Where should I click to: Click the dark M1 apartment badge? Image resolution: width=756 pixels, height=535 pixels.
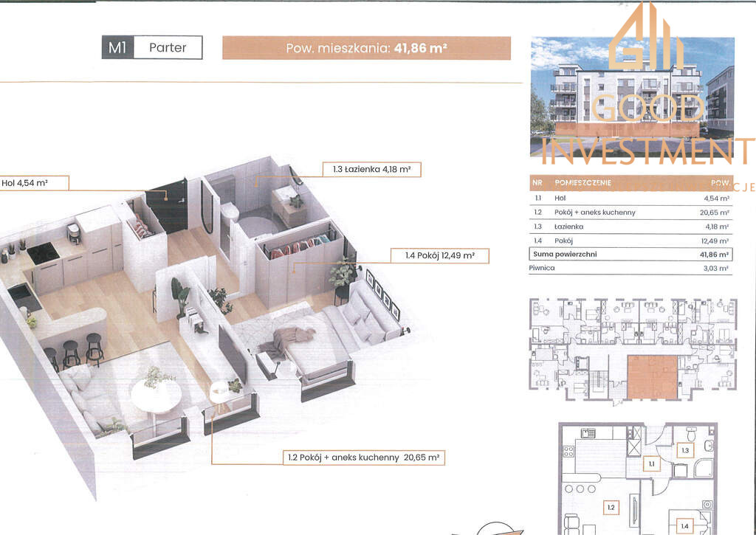tap(117, 47)
